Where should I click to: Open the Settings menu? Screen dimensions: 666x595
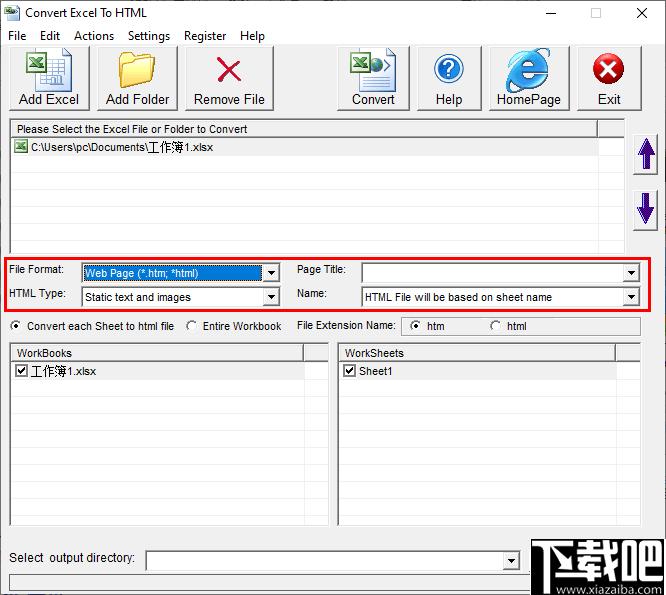pyautogui.click(x=149, y=36)
